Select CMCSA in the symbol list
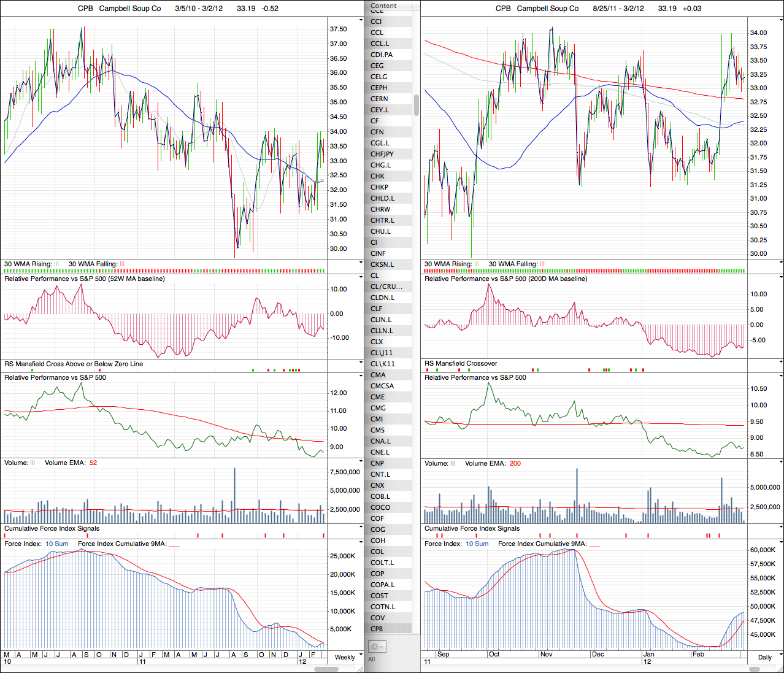Image resolution: width=784 pixels, height=673 pixels. (x=382, y=386)
